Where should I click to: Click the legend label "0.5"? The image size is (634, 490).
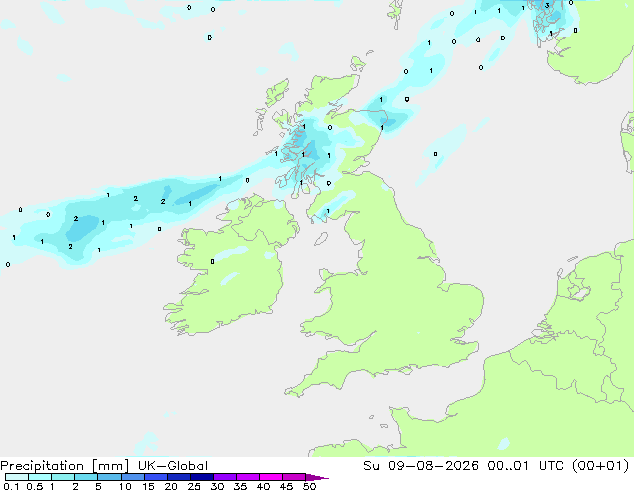[35, 486]
